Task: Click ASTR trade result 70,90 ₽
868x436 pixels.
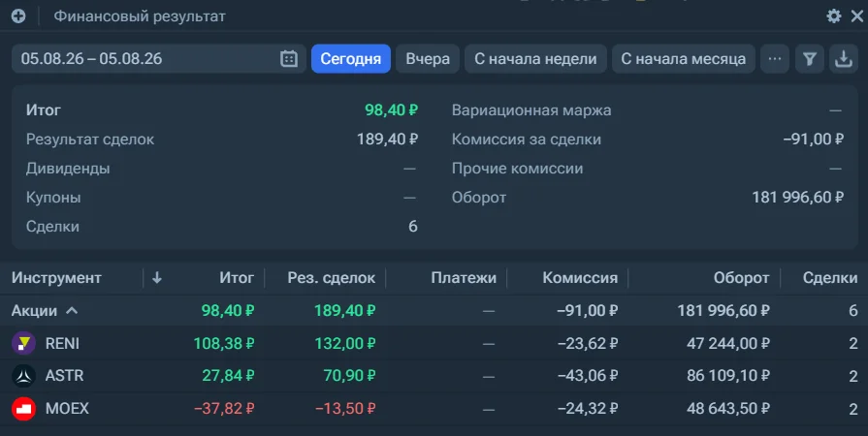Action: pos(349,376)
